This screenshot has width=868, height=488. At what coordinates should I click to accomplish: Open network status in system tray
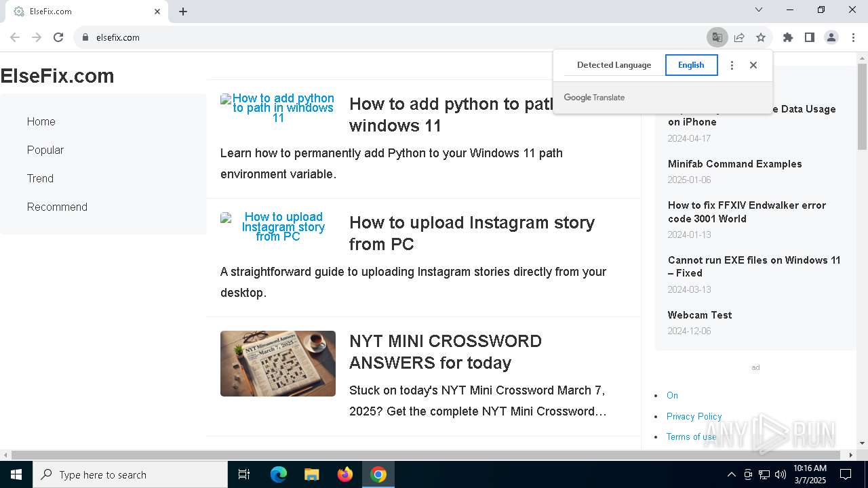click(x=764, y=474)
